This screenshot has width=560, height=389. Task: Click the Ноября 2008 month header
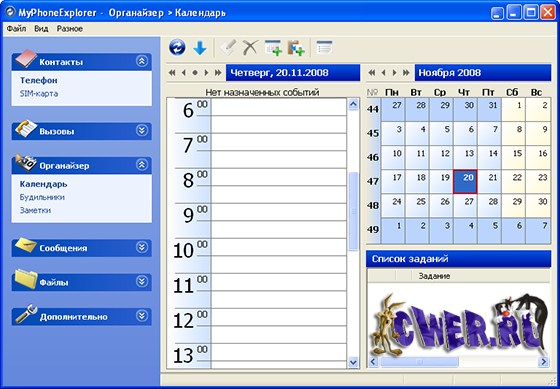point(483,73)
